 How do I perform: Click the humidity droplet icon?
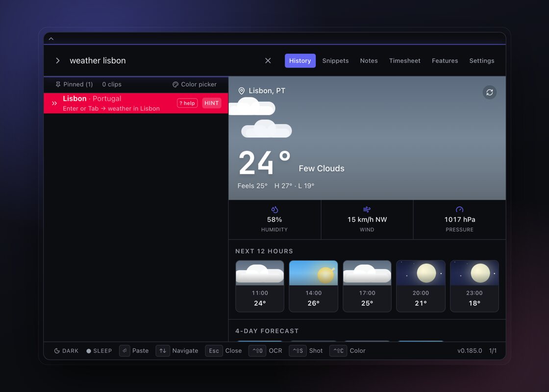pyautogui.click(x=274, y=210)
